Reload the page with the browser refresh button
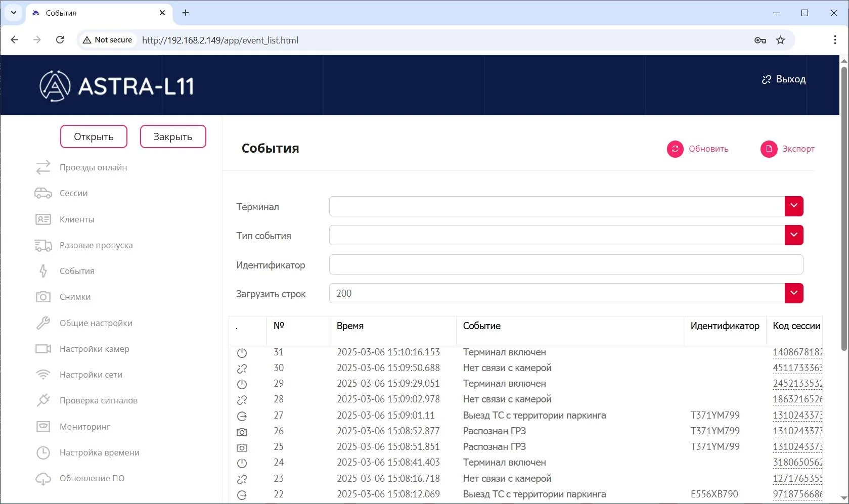 (x=60, y=40)
